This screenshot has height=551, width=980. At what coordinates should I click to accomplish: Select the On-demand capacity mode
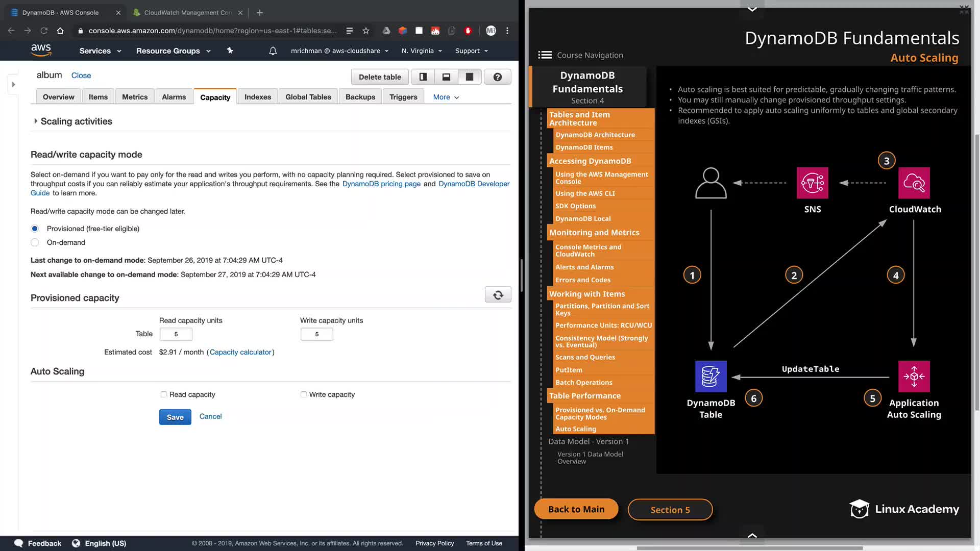pos(35,242)
